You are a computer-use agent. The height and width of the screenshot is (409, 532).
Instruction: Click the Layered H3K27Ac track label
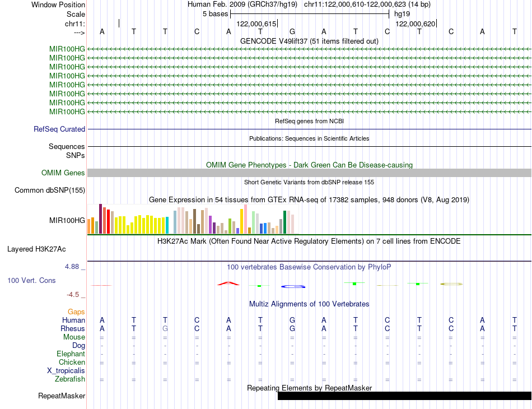point(36,249)
